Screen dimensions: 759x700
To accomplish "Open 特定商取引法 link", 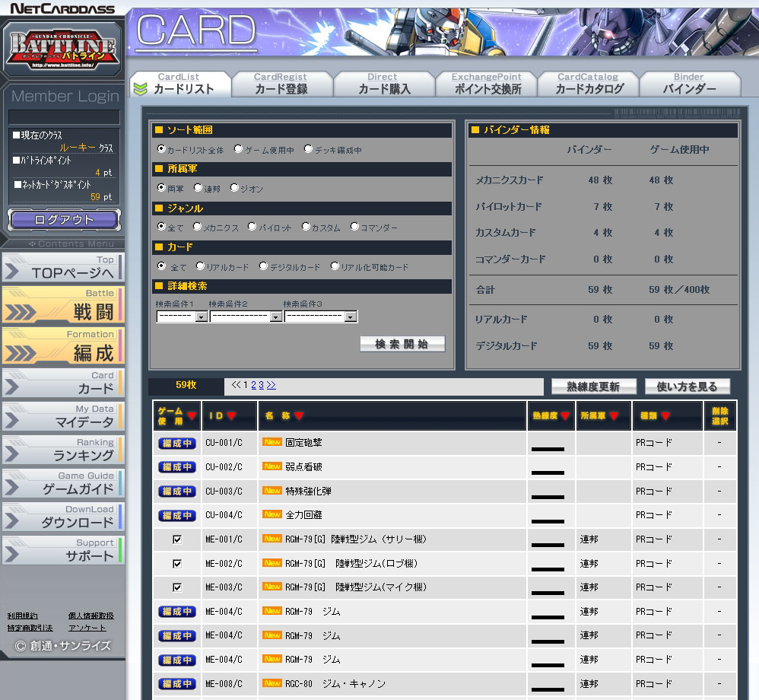I will 30,628.
